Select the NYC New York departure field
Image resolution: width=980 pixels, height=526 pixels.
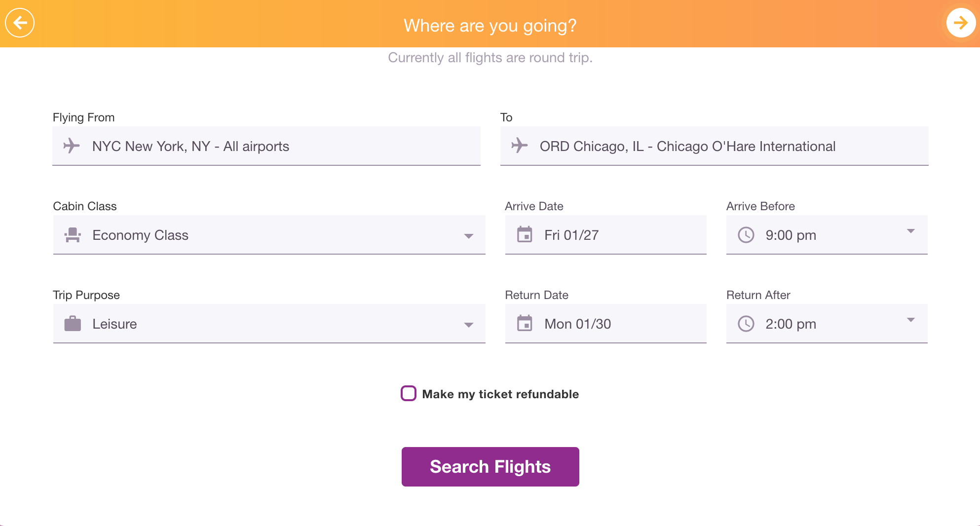(x=266, y=146)
